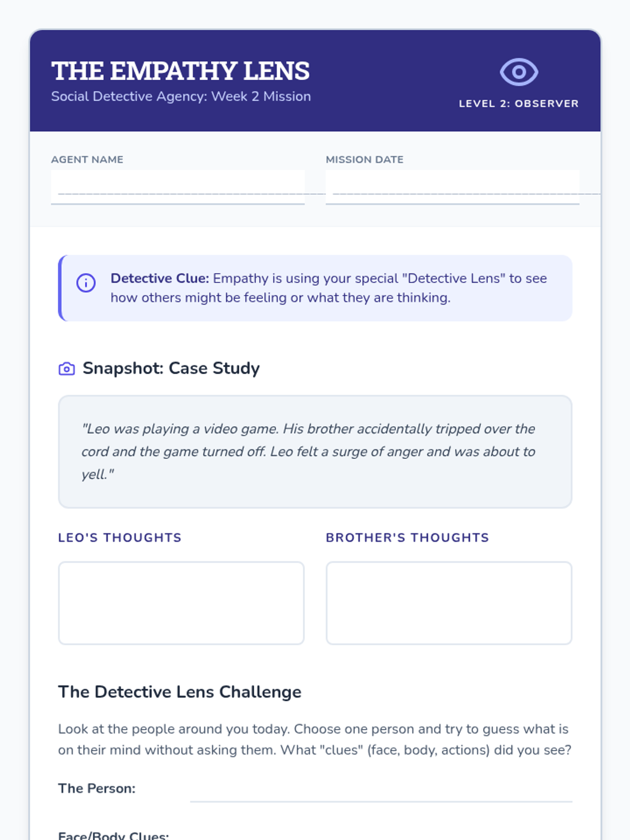Click inside the Brother's Thoughts text box

click(449, 603)
